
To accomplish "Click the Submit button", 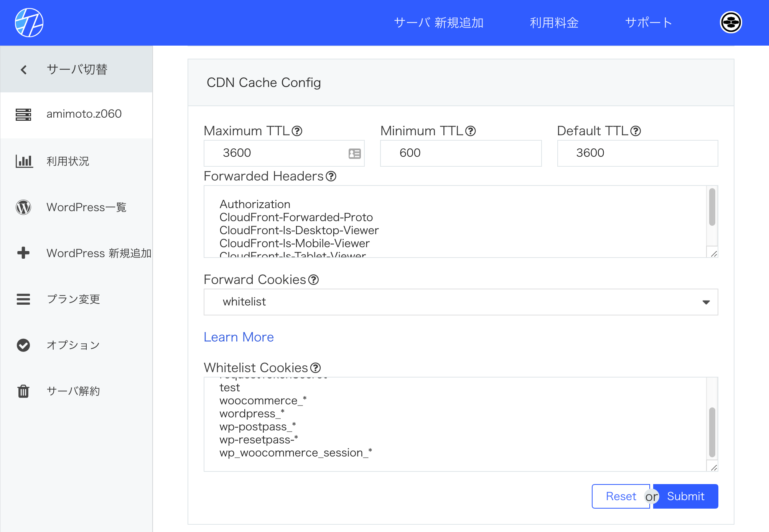I will tap(686, 496).
